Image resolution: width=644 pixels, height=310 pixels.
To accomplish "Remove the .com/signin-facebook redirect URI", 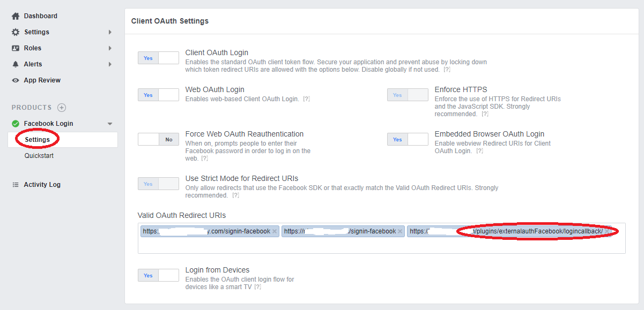I will click(x=275, y=231).
